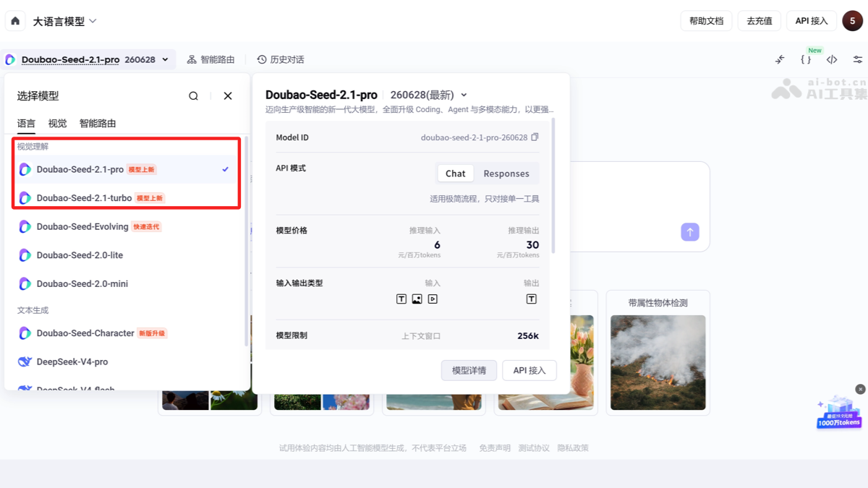
Task: Open the 模型详情 model details button
Action: [x=469, y=370]
